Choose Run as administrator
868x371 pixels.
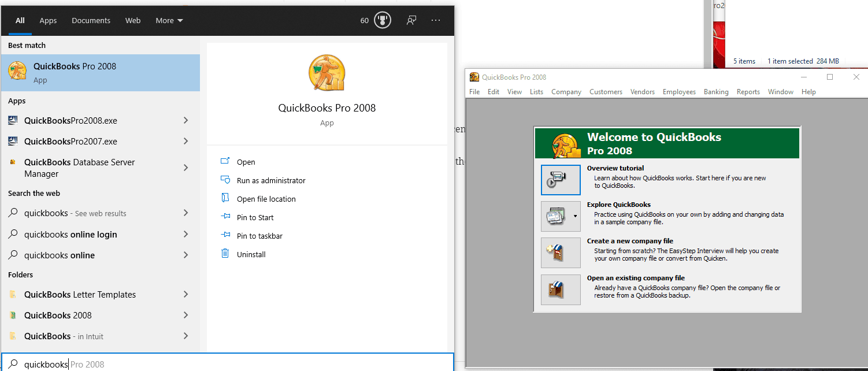[x=271, y=181]
